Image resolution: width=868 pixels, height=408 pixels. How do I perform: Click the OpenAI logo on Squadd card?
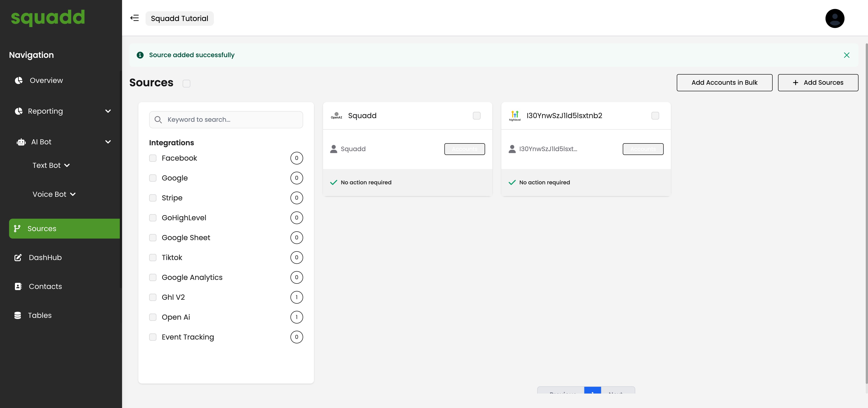(336, 115)
